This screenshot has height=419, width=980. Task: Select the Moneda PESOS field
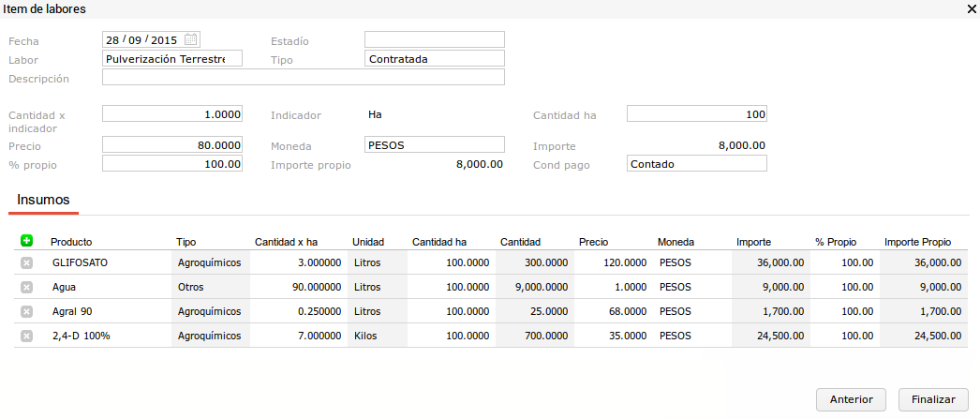[434, 144]
